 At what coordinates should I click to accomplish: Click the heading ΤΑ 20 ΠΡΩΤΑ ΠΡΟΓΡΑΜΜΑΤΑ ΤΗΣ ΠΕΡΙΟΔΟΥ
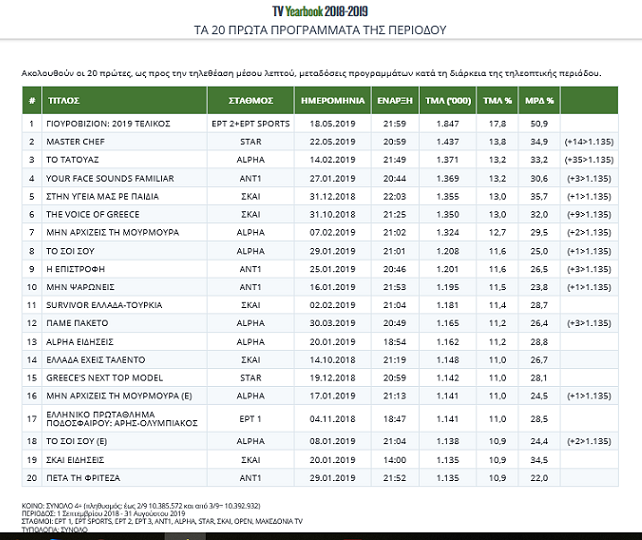click(320, 30)
